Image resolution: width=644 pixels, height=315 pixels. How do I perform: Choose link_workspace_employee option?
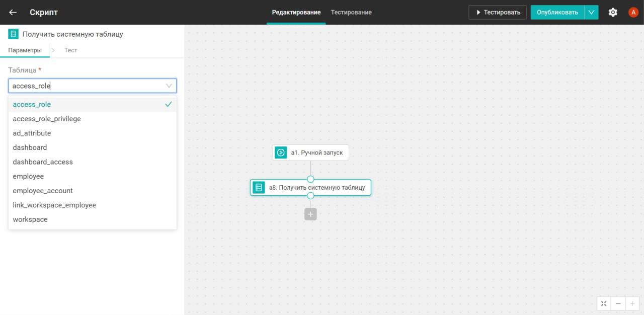[x=93, y=205]
